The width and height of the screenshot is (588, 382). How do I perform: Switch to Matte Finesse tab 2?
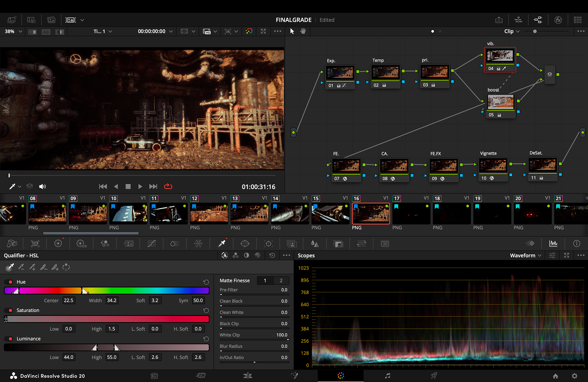click(x=281, y=280)
